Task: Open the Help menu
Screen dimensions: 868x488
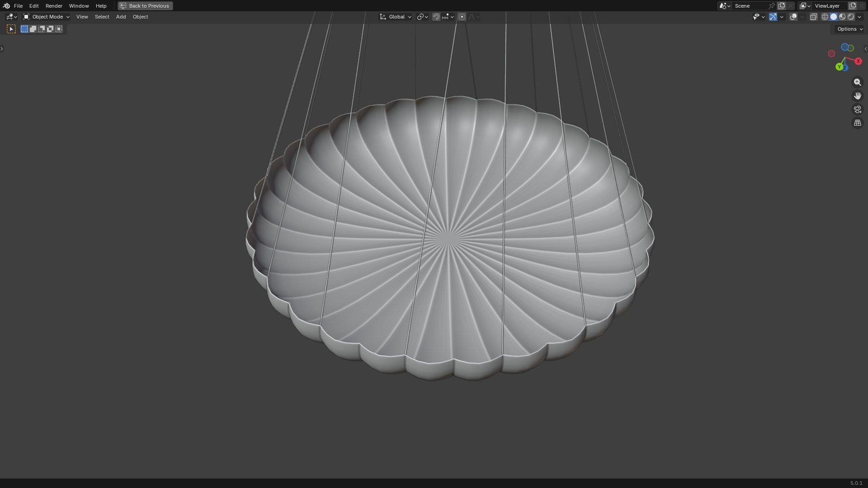Action: 101,6
